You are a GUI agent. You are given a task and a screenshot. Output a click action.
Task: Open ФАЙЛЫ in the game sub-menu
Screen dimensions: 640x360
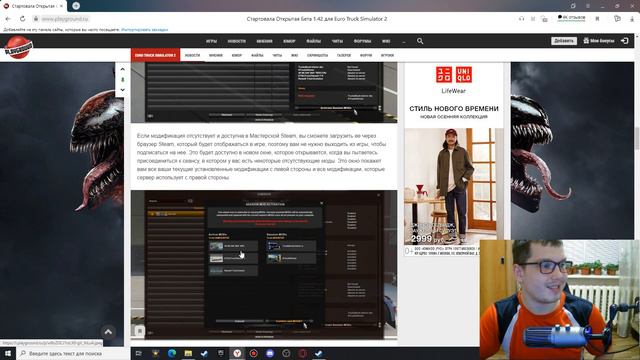click(257, 55)
